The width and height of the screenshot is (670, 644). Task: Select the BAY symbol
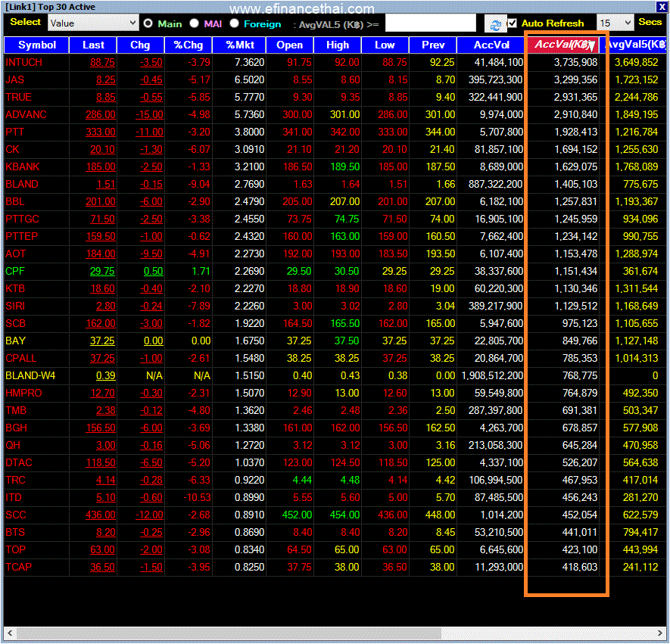point(15,341)
